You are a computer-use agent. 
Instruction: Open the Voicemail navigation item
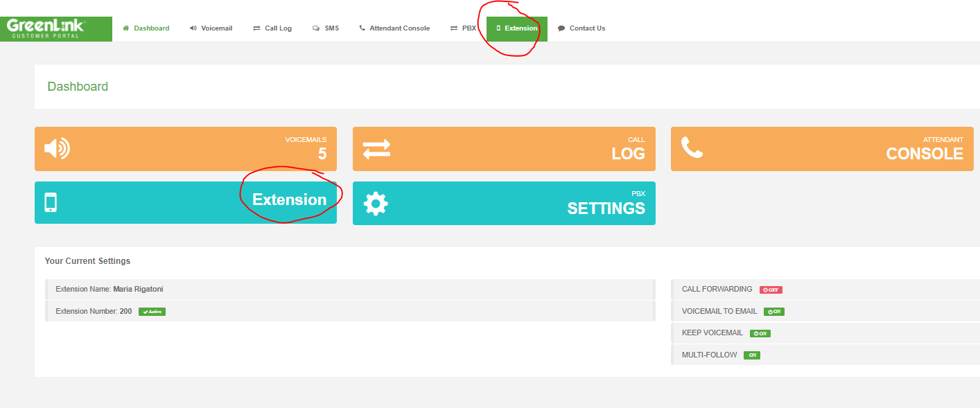(211, 28)
